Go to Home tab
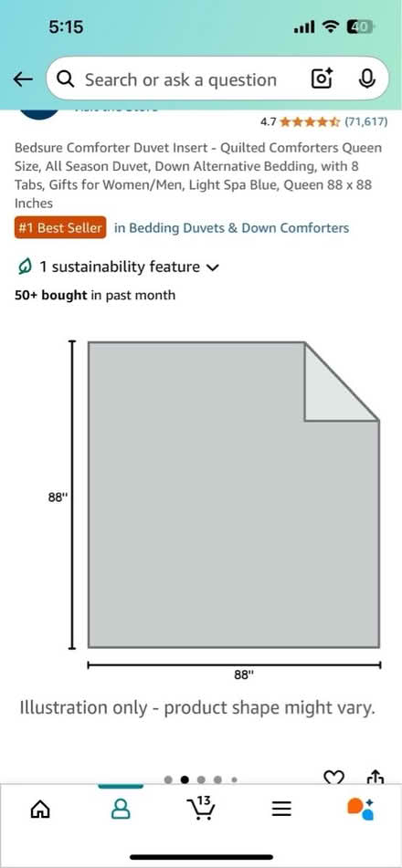This screenshot has height=868, width=402. coord(40,810)
